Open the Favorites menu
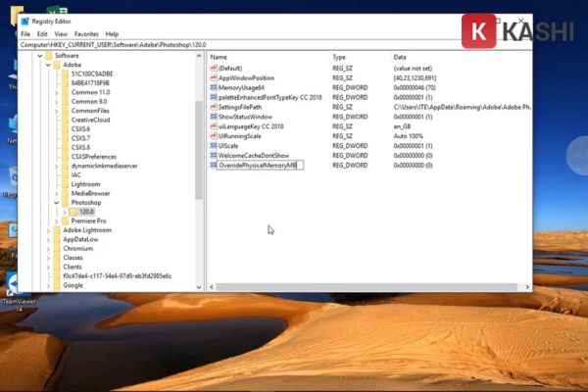588x392 pixels. pyautogui.click(x=85, y=33)
